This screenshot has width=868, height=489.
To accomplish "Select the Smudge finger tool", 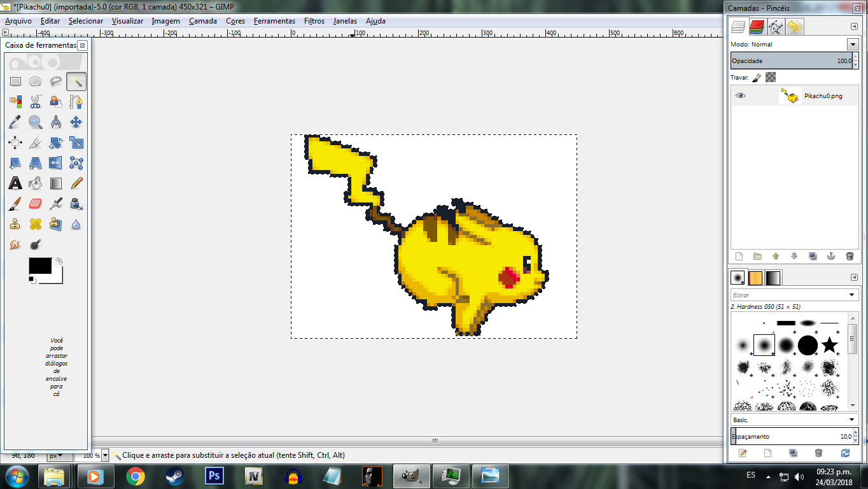I will click(15, 244).
